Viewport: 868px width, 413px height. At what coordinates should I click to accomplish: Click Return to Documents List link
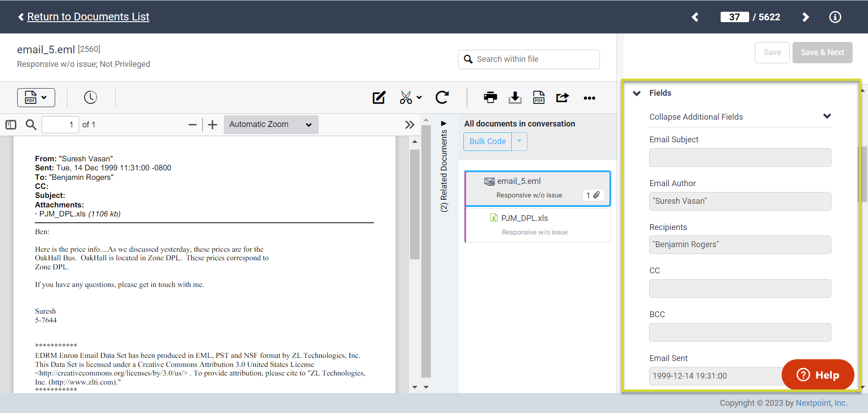tap(88, 17)
